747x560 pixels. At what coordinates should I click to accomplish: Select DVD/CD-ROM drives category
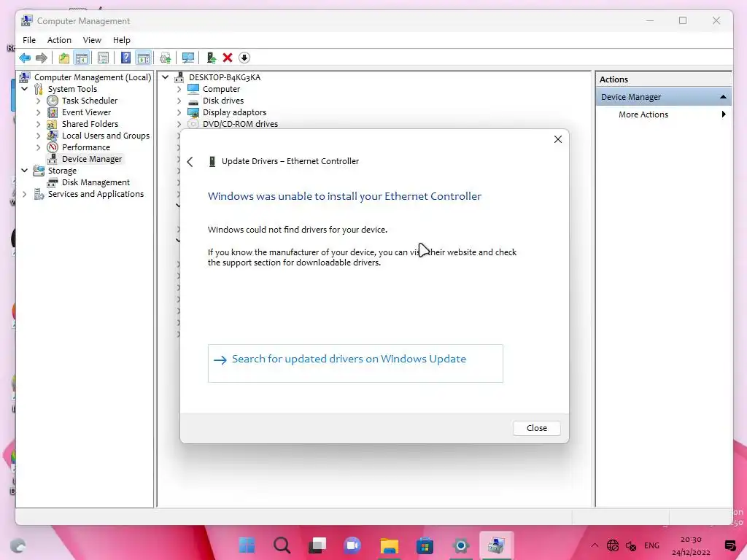240,124
